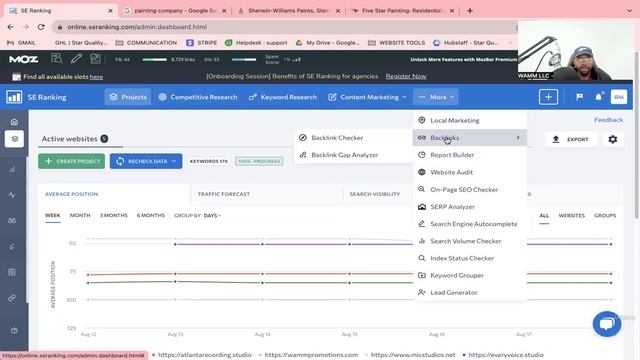Click the MozBar page analysis icon
This screenshot has width=640, height=360.
tap(57, 59)
